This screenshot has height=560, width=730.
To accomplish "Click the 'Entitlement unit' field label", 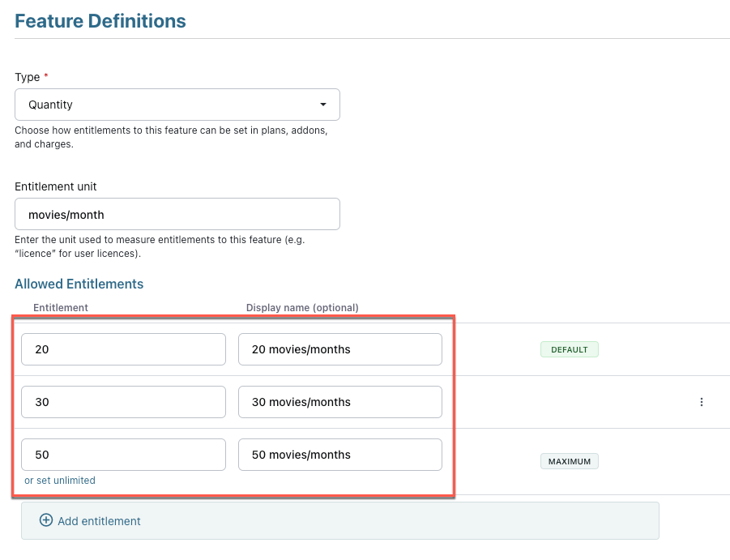I will point(56,186).
